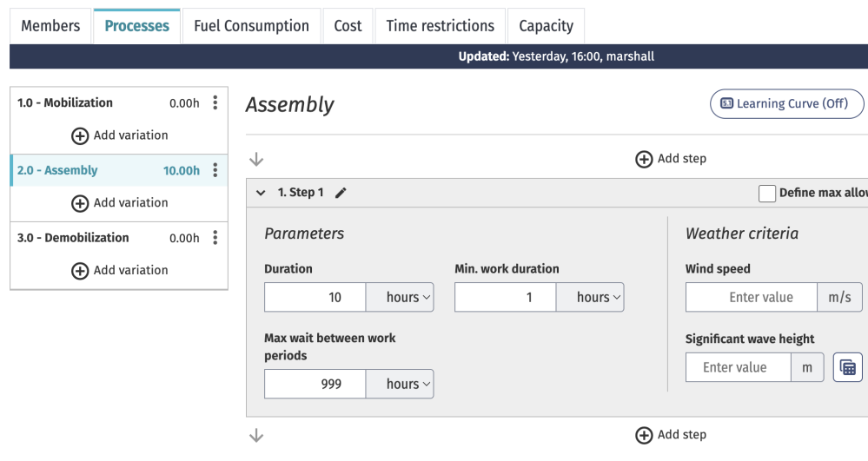Viewport: 868px width, 461px height.
Task: Click the Assembly 10.00h duration value
Action: pos(182,171)
